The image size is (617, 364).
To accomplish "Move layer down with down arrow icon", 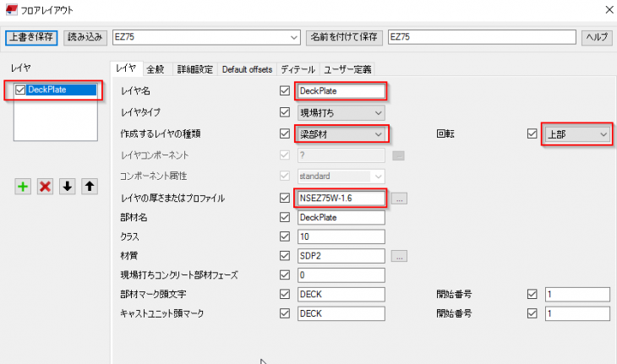I will [x=68, y=187].
